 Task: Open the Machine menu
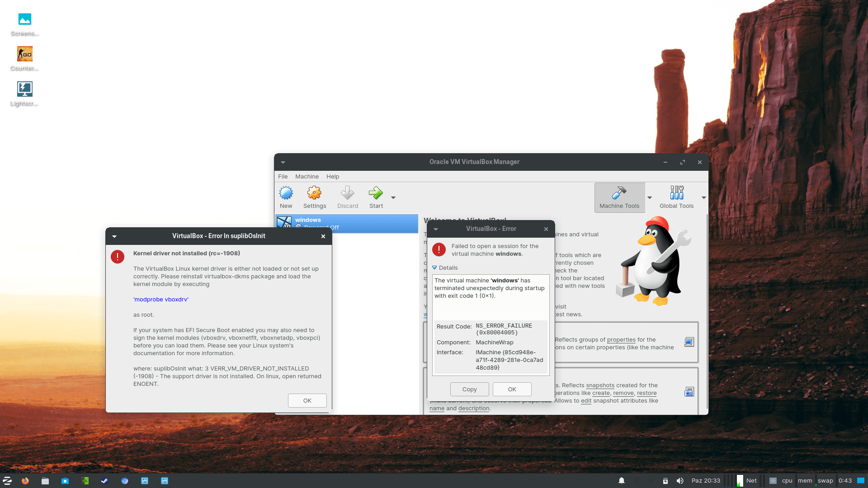coord(307,177)
